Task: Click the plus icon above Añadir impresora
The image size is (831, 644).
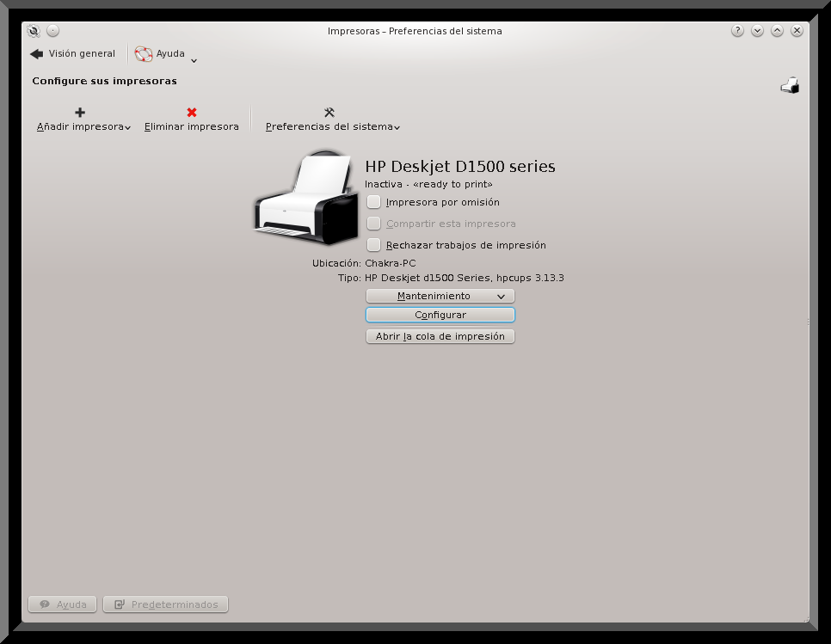Action: click(80, 113)
